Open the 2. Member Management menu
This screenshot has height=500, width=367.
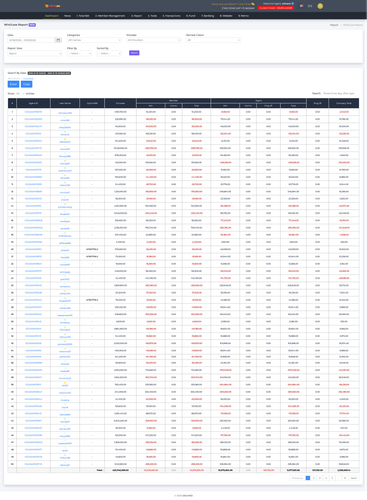pyautogui.click(x=110, y=16)
